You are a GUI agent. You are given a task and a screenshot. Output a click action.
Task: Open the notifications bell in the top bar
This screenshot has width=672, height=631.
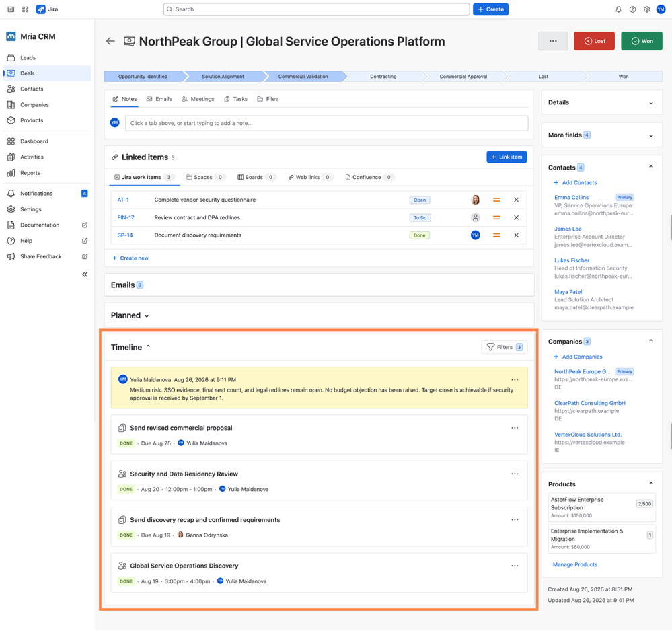click(618, 9)
